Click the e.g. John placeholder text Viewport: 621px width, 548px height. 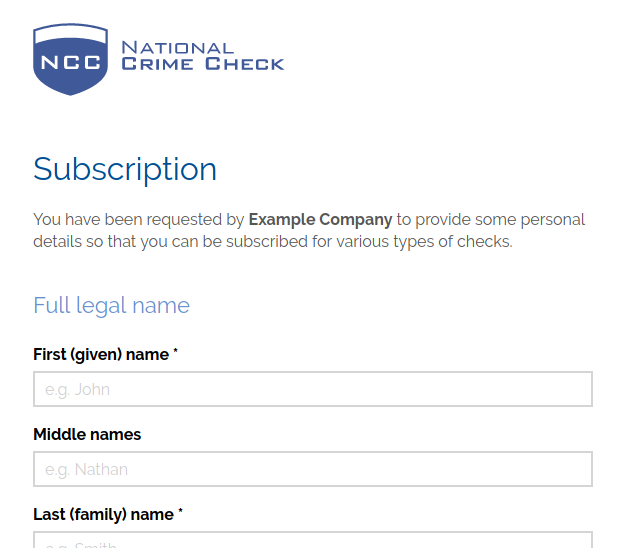pos(77,390)
